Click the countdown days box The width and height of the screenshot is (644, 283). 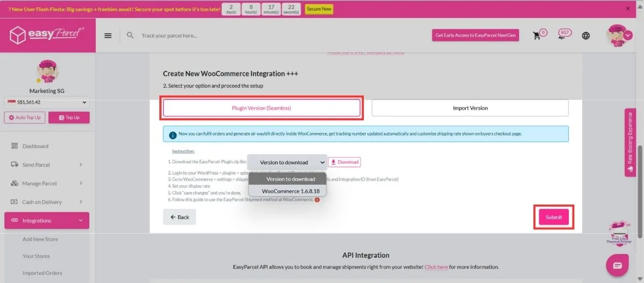pos(231,9)
